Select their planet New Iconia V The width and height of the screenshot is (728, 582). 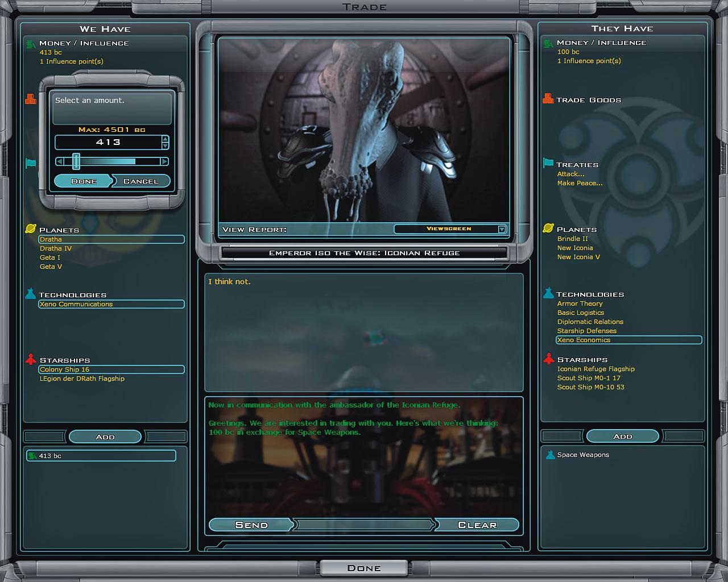pyautogui.click(x=579, y=257)
